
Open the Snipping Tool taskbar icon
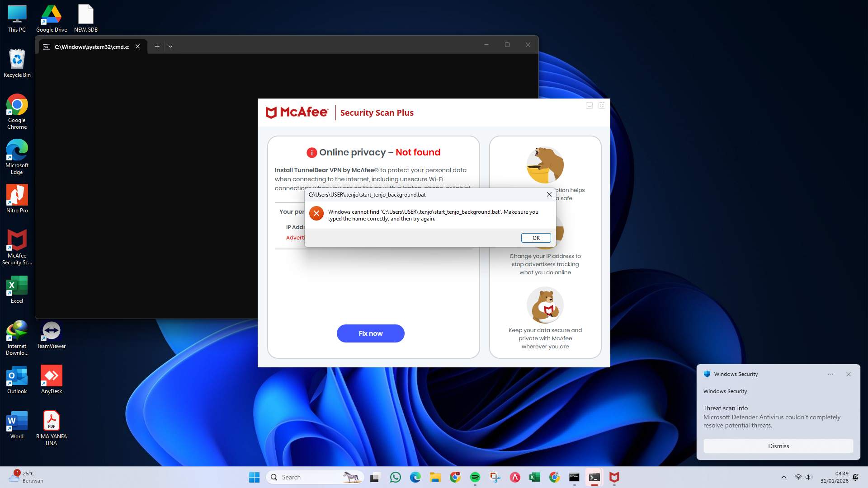pos(495,477)
